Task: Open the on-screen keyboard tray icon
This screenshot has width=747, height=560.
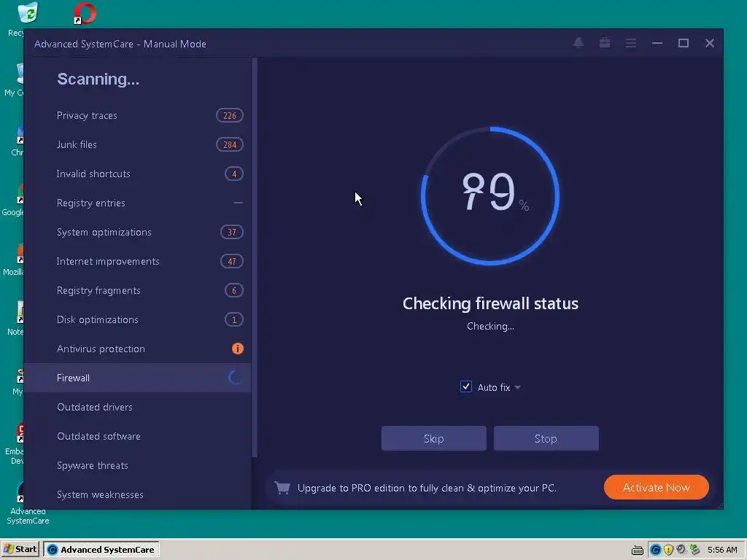Action: click(638, 550)
